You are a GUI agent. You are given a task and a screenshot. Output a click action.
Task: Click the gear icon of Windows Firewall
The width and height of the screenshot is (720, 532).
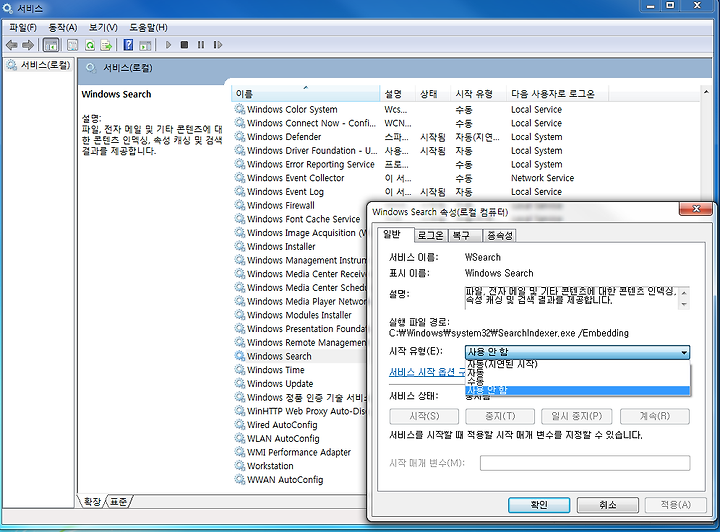click(x=240, y=205)
